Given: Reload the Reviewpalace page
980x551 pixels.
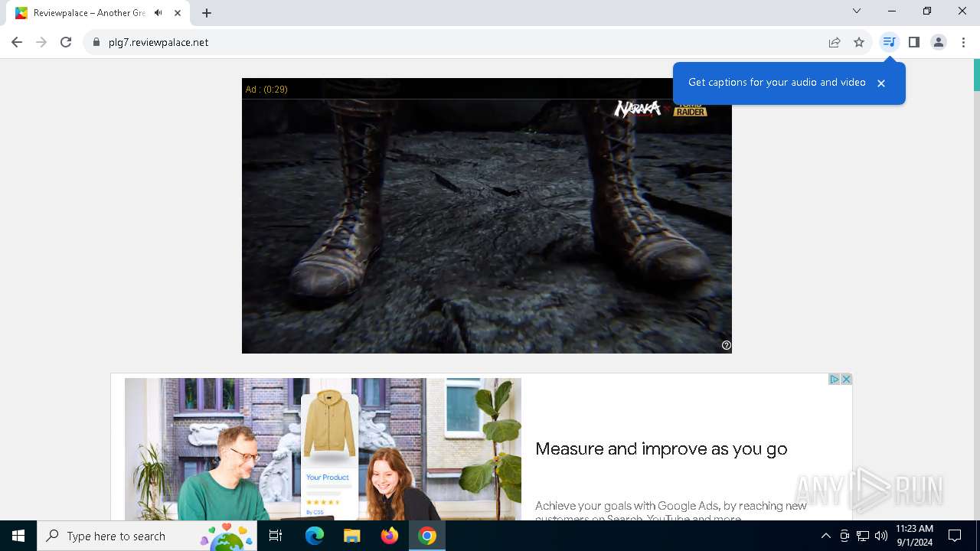Looking at the screenshot, I should point(66,42).
